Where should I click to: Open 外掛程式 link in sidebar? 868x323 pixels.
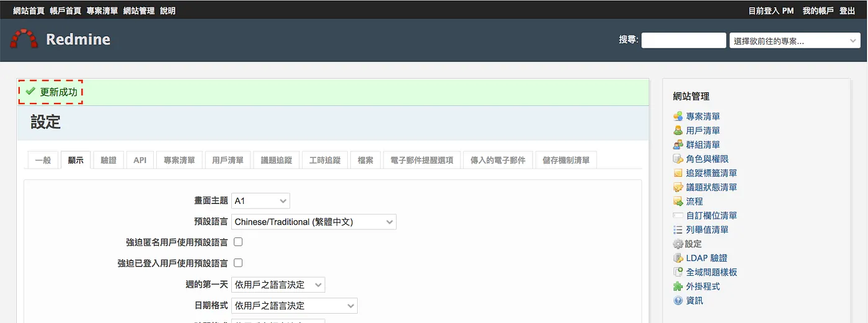pos(703,286)
